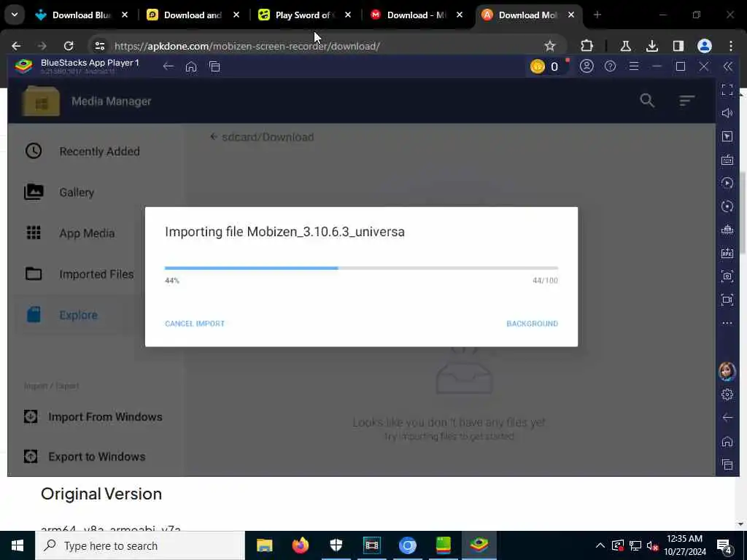Toggle browser side panel icon

(678, 46)
